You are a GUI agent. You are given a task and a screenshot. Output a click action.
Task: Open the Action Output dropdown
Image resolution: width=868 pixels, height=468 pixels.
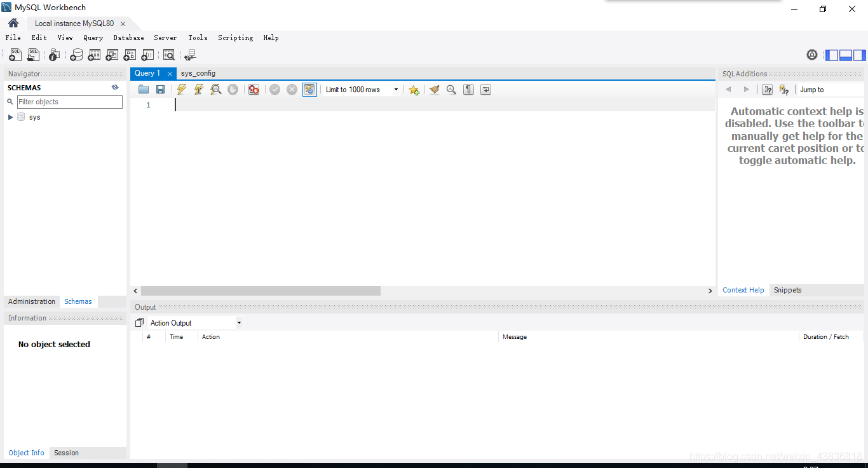(x=196, y=323)
